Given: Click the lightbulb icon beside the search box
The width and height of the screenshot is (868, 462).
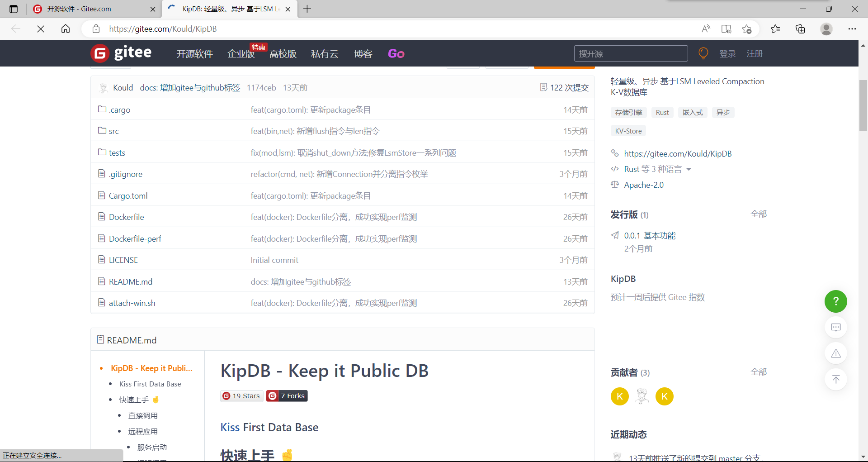Looking at the screenshot, I should (703, 53).
